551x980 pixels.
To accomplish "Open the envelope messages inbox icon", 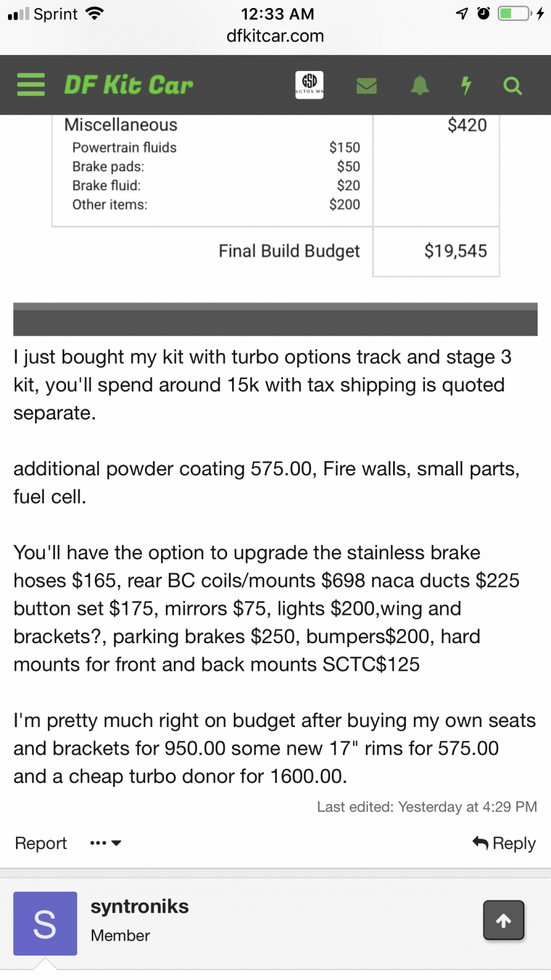I will pos(366,85).
